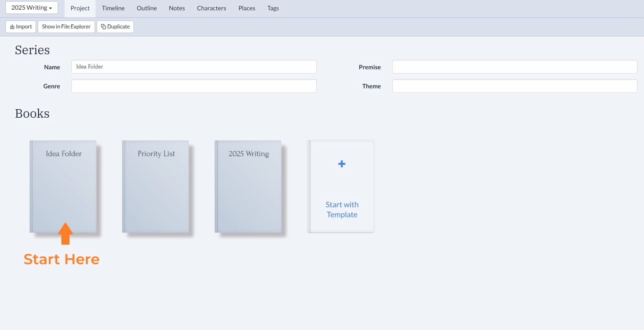The width and height of the screenshot is (644, 330).
Task: Open the Tags tab
Action: (273, 8)
